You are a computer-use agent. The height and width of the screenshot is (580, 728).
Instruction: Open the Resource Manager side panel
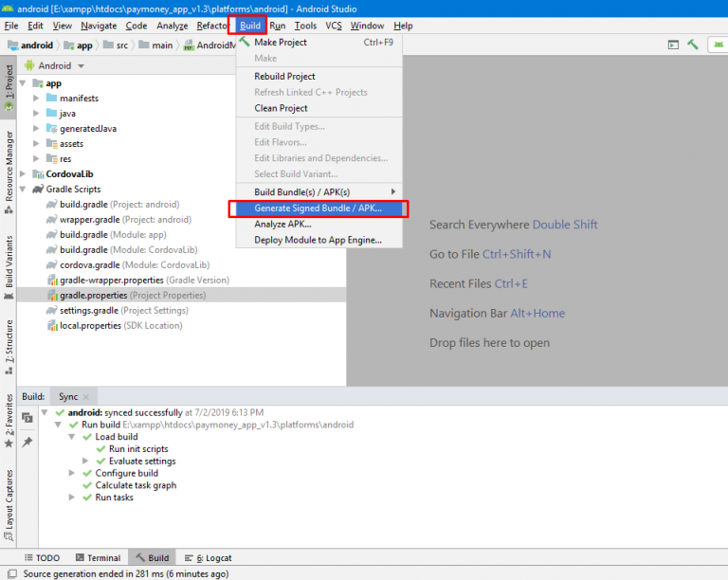[x=9, y=166]
